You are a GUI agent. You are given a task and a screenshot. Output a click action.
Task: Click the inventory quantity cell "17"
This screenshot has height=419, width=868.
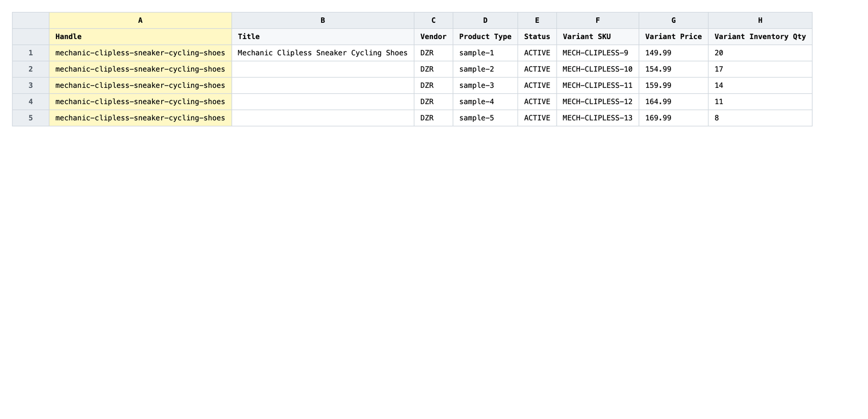tap(760, 69)
